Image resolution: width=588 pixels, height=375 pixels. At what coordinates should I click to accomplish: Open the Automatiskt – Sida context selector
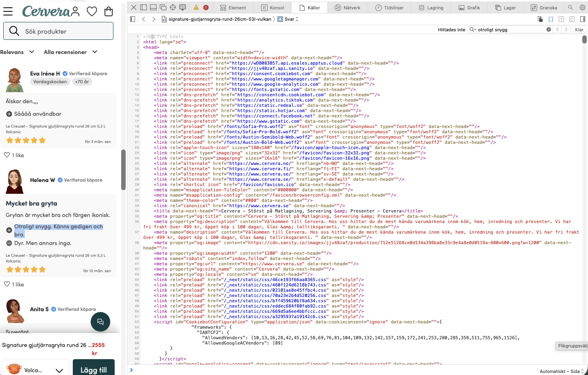(x=562, y=371)
